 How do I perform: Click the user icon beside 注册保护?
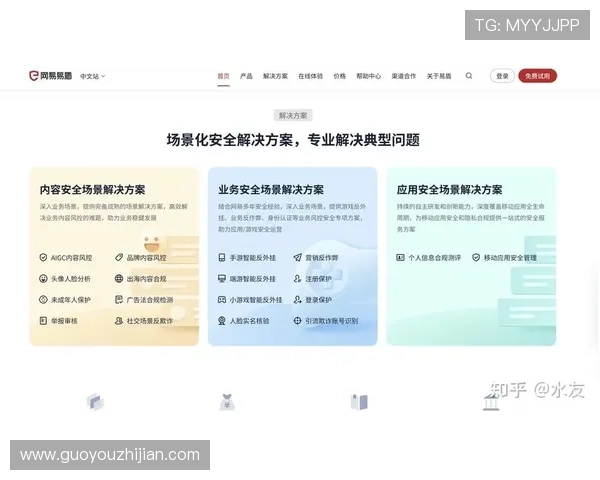coord(297,278)
